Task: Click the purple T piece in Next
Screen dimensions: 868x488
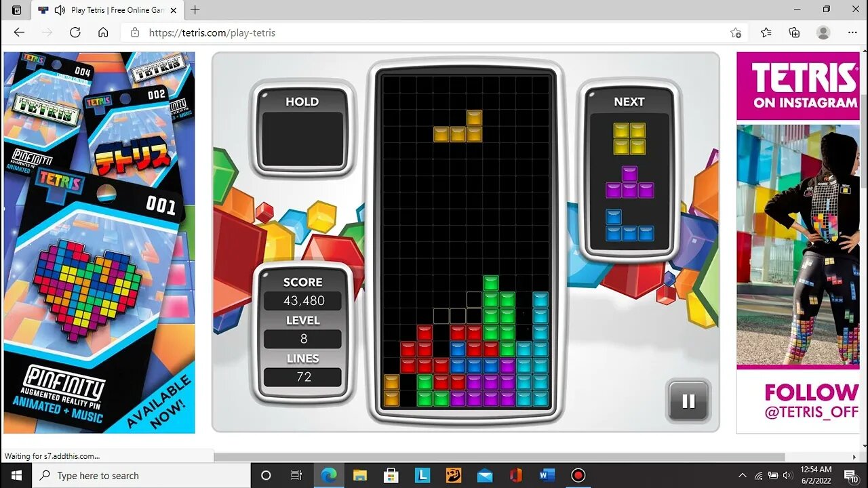Action: point(629,182)
